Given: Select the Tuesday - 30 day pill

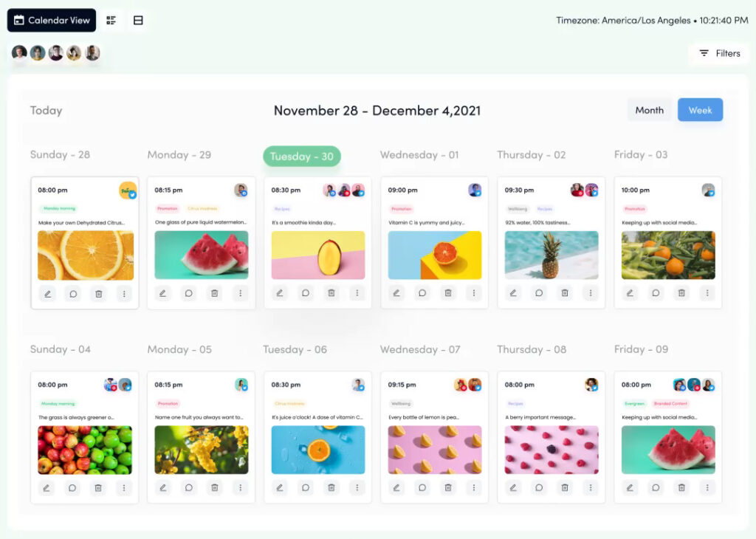Looking at the screenshot, I should [302, 157].
